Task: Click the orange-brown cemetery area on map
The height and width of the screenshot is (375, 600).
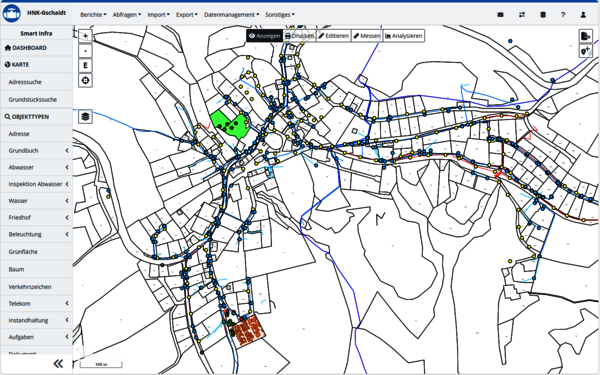Action: [x=249, y=331]
